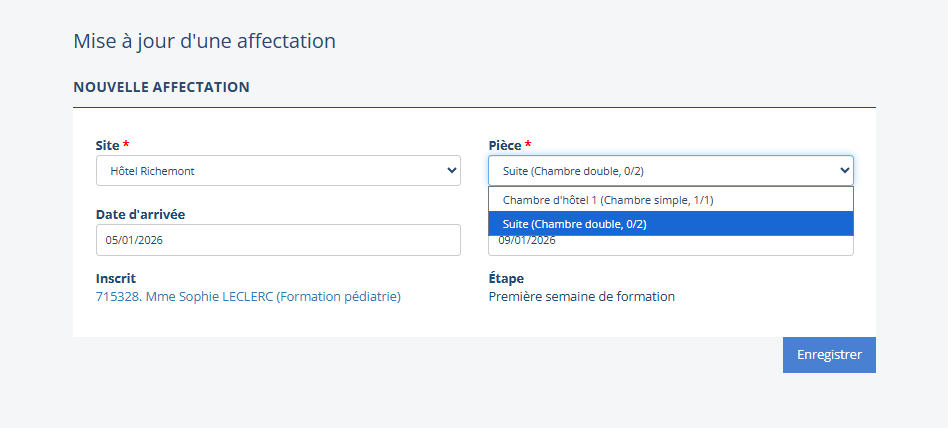Click the NOUVELLE AFFECTATION section title
This screenshot has width=948, height=428.
pyautogui.click(x=161, y=88)
